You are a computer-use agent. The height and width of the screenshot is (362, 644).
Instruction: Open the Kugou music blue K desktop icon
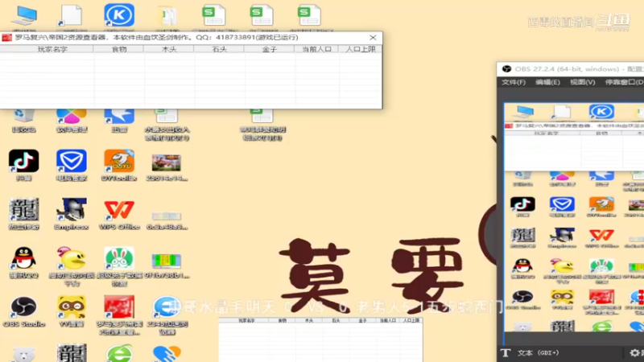[x=119, y=15]
